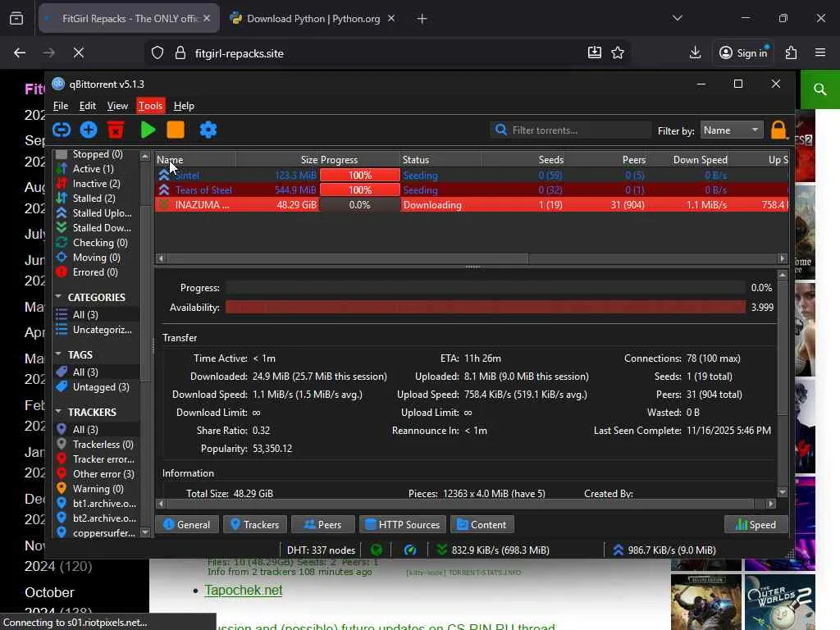
Task: Click the red Remove torrent icon
Action: pos(116,130)
